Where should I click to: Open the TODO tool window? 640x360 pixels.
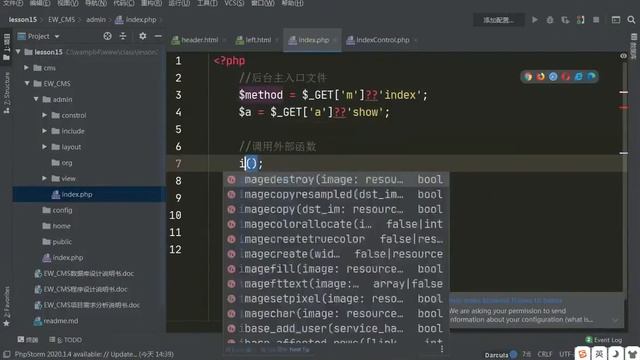point(66,340)
